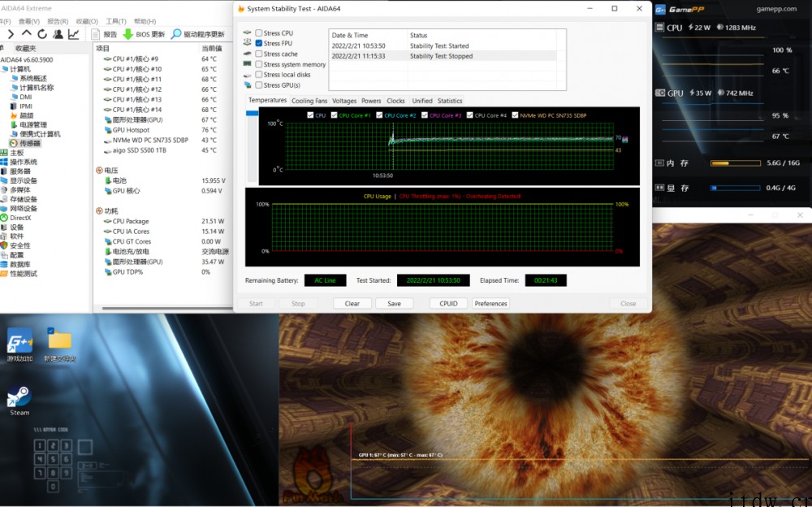Click AIDA64 list horizontal scrollbar
The image size is (812, 507).
point(166,309)
